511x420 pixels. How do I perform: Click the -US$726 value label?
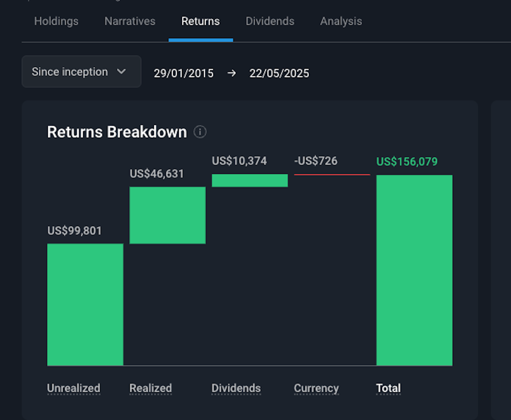316,161
